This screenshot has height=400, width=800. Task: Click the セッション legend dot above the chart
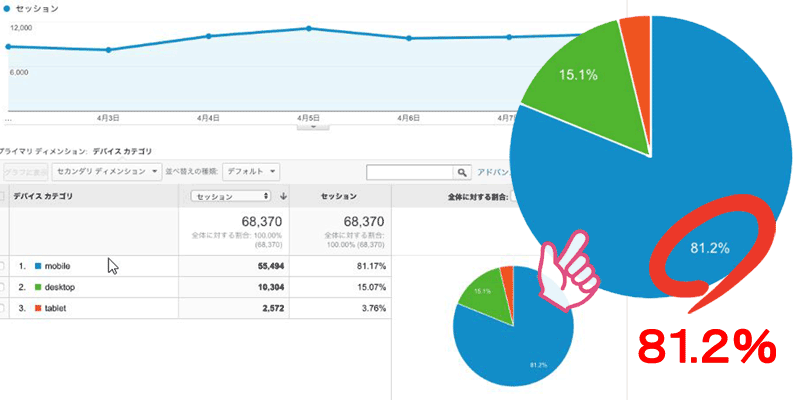point(7,7)
